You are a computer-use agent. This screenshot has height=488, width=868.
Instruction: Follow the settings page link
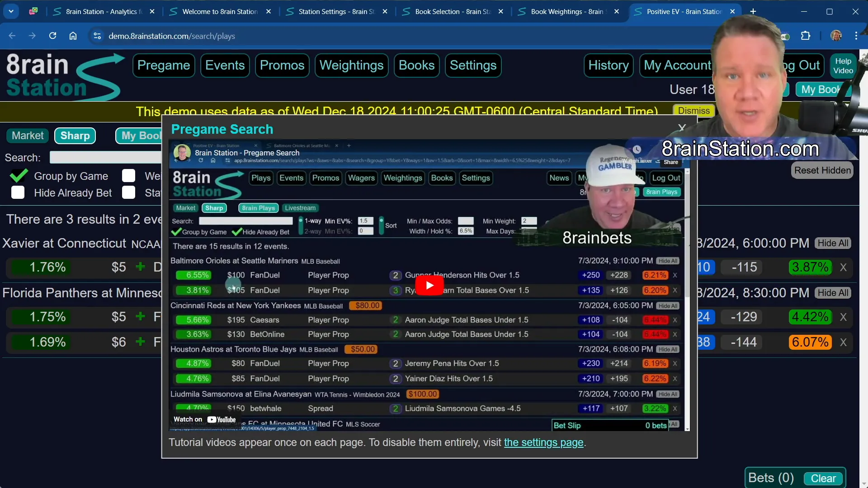pos(543,442)
